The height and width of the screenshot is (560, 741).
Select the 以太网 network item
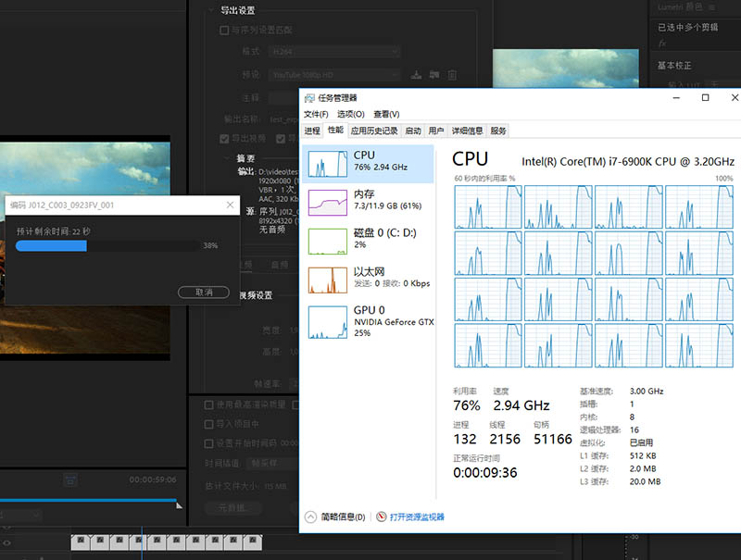point(368,280)
